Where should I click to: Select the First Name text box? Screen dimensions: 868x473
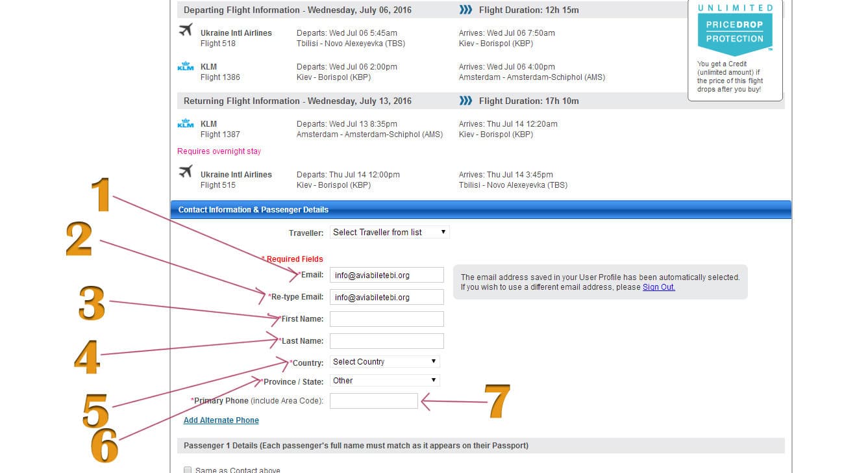386,319
